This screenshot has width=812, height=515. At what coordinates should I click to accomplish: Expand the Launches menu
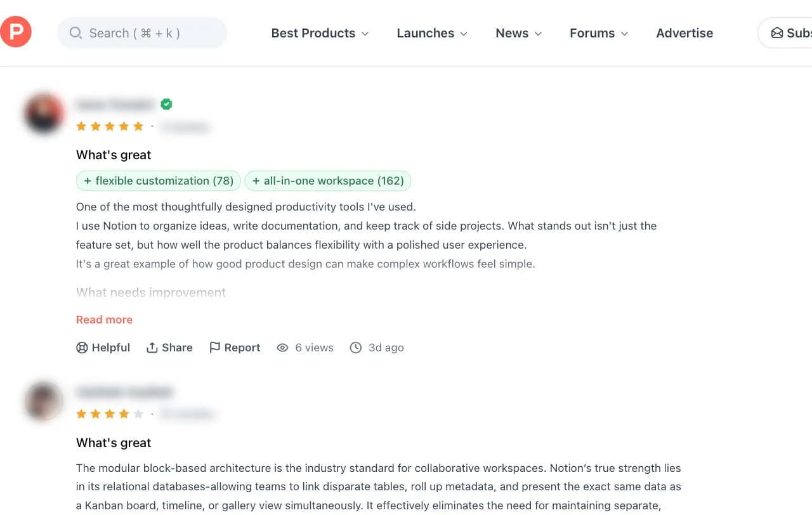click(432, 33)
